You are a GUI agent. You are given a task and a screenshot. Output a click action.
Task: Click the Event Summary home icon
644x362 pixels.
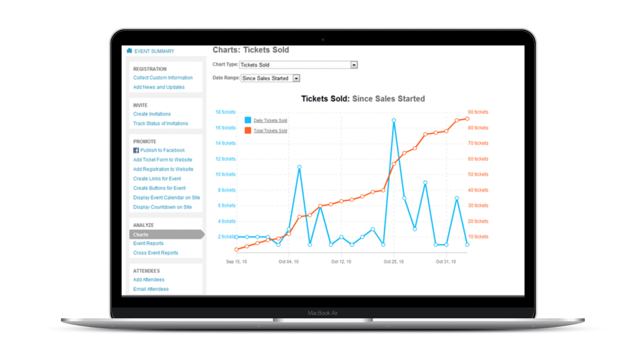(129, 50)
